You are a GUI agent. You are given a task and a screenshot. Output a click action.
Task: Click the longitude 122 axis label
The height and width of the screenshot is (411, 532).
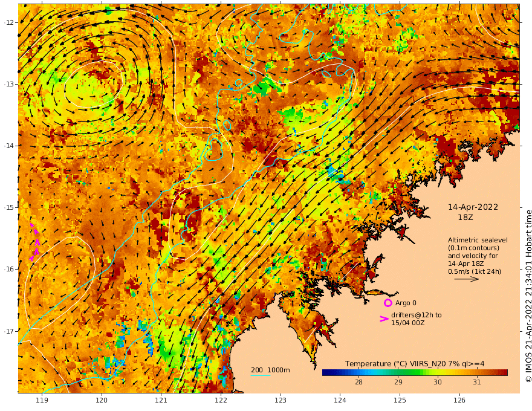221,400
